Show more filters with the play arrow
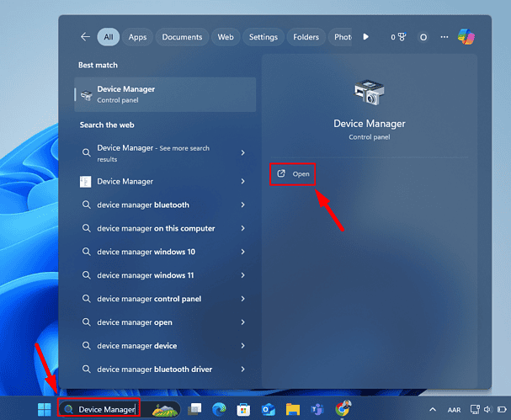 pos(365,37)
